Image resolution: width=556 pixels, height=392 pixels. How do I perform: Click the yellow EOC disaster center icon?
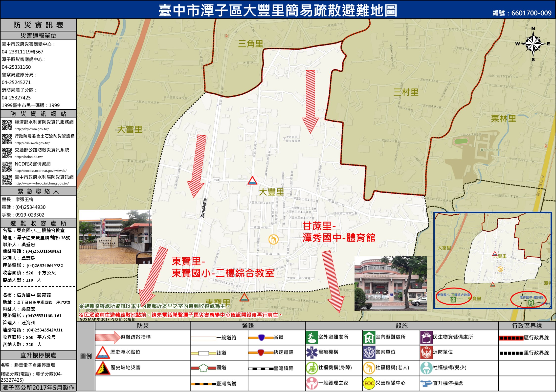click(369, 383)
